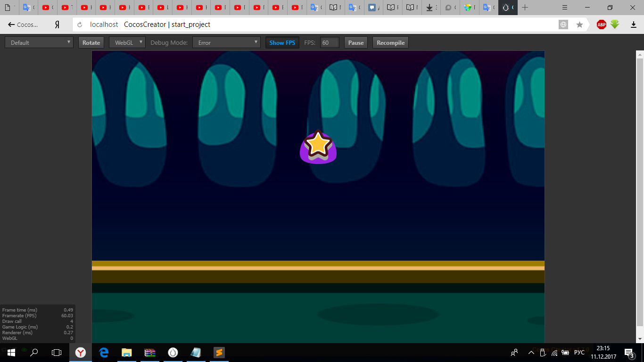Screen dimensions: 644x362
Task: Click the Recompile button
Action: pos(390,42)
